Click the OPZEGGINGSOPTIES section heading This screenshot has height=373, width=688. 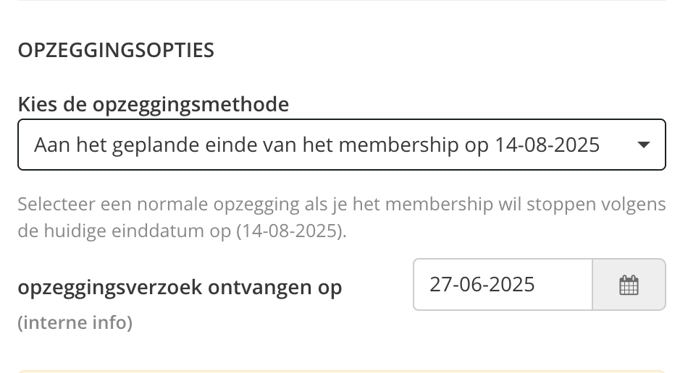pos(116,50)
